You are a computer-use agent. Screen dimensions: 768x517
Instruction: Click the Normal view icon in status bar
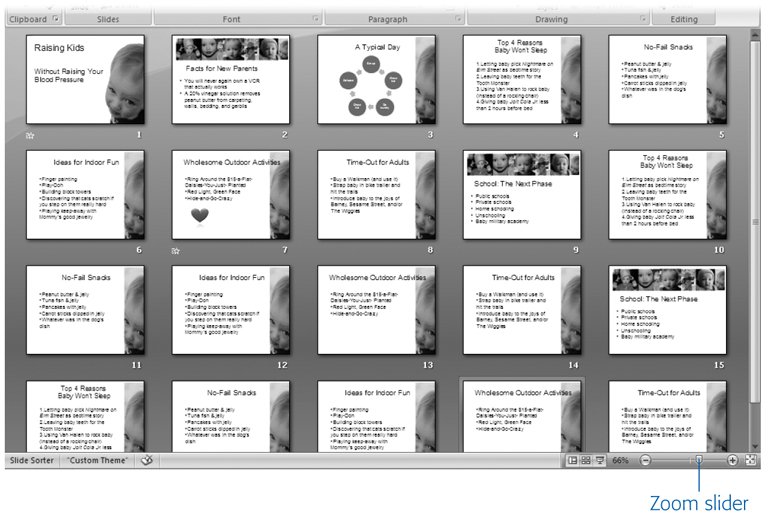(x=572, y=460)
